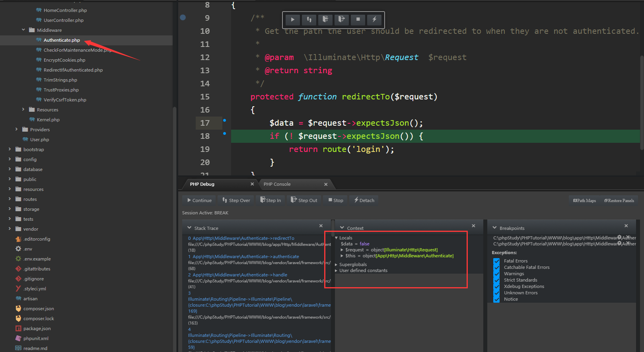Collapse the Locals section in Context

(337, 238)
